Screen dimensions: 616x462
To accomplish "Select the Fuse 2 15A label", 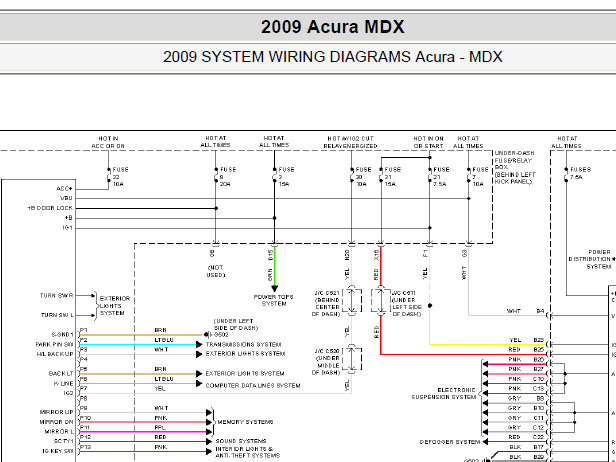I will pos(286,177).
